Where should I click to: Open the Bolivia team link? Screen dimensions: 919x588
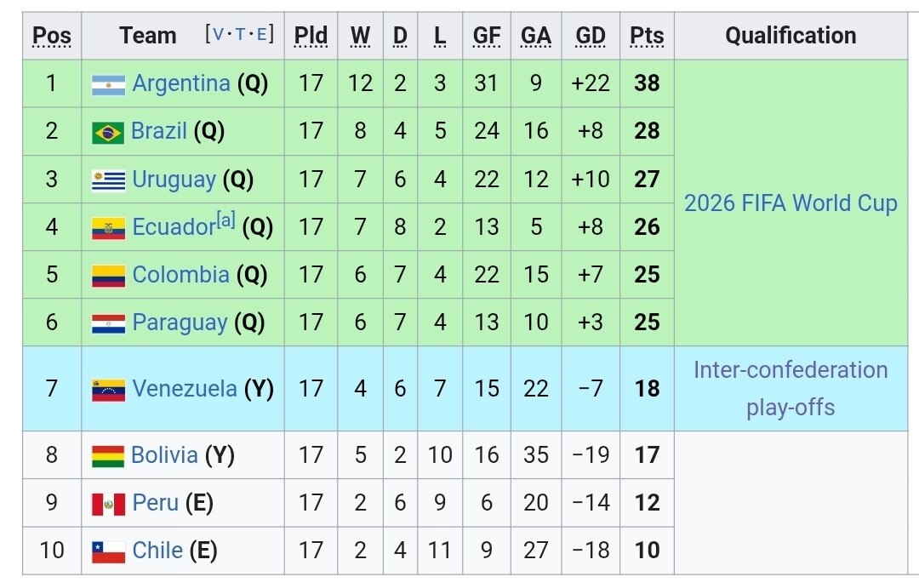tap(164, 455)
